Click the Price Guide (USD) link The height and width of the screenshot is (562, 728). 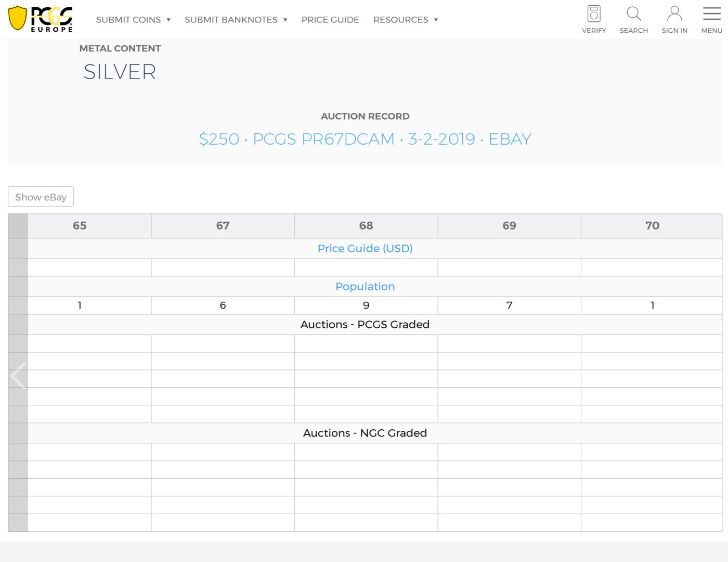pyautogui.click(x=365, y=248)
